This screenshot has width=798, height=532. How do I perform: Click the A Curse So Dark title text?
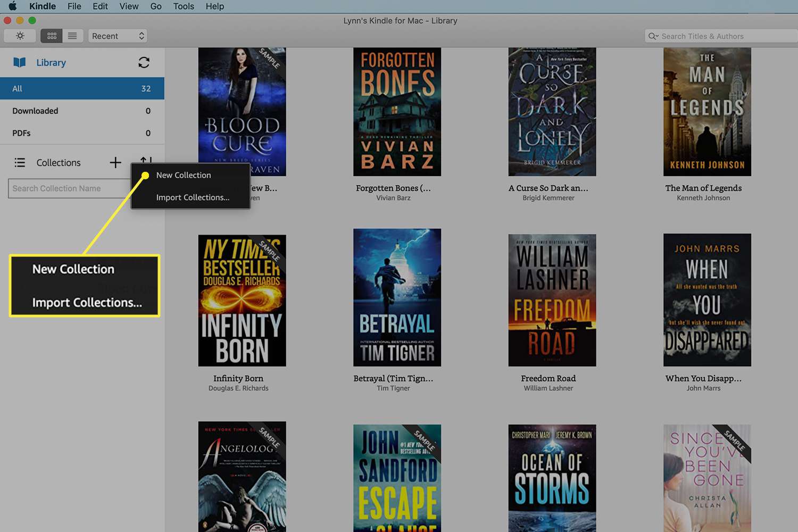click(x=548, y=188)
